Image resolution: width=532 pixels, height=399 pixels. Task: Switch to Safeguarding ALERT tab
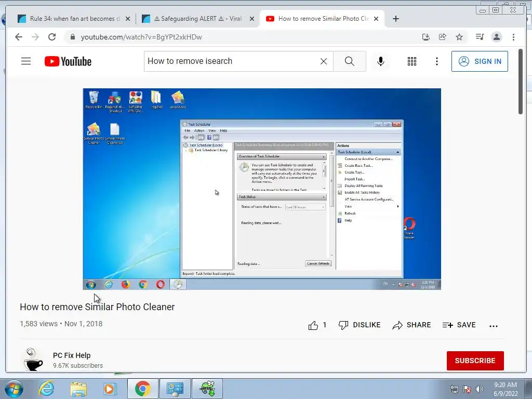(x=198, y=19)
